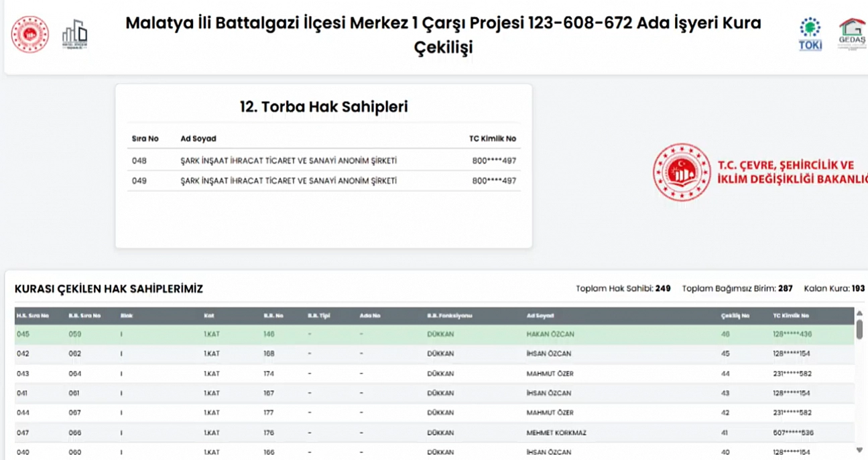
Task: Click the large Çevre Şehircilik Bakanlığı emblem
Action: pos(682,173)
